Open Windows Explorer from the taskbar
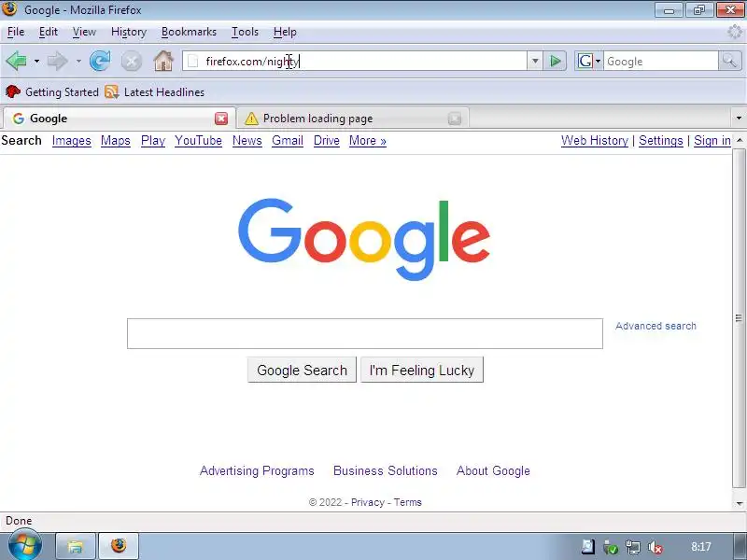The width and height of the screenshot is (747, 560). pos(76,546)
